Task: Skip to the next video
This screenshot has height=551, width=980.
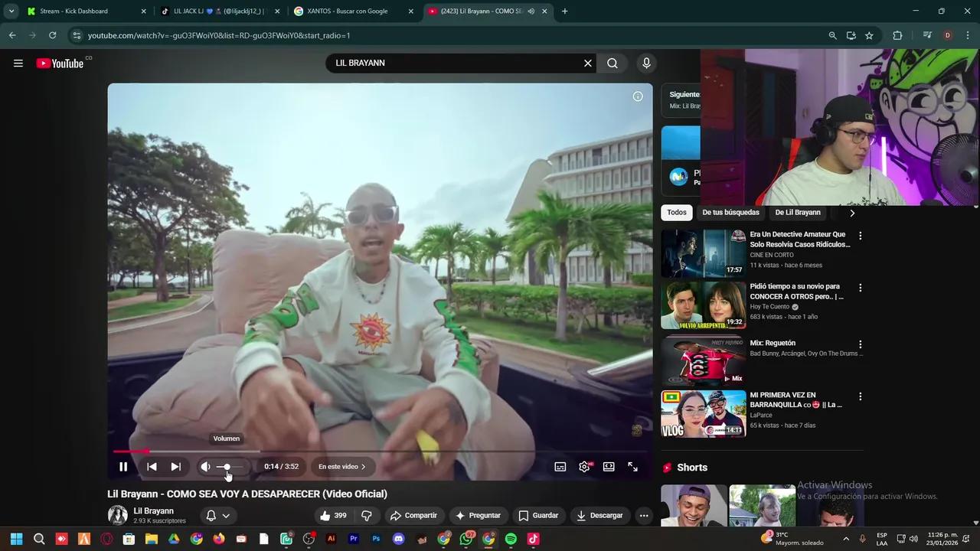Action: tap(175, 466)
